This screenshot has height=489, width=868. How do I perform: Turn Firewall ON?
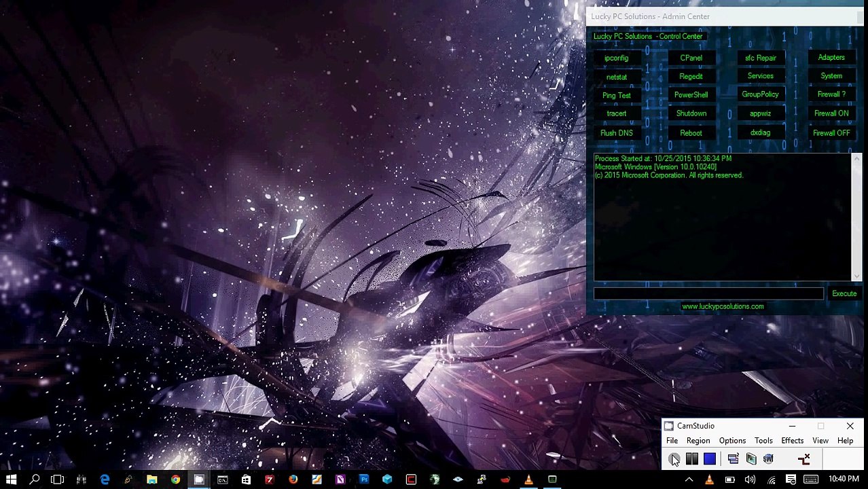831,113
